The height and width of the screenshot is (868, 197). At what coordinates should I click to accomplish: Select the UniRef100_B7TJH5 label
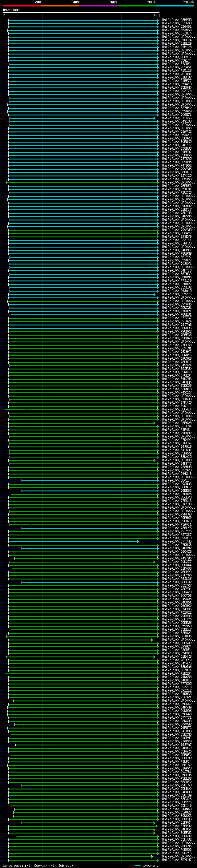pyautogui.click(x=177, y=542)
